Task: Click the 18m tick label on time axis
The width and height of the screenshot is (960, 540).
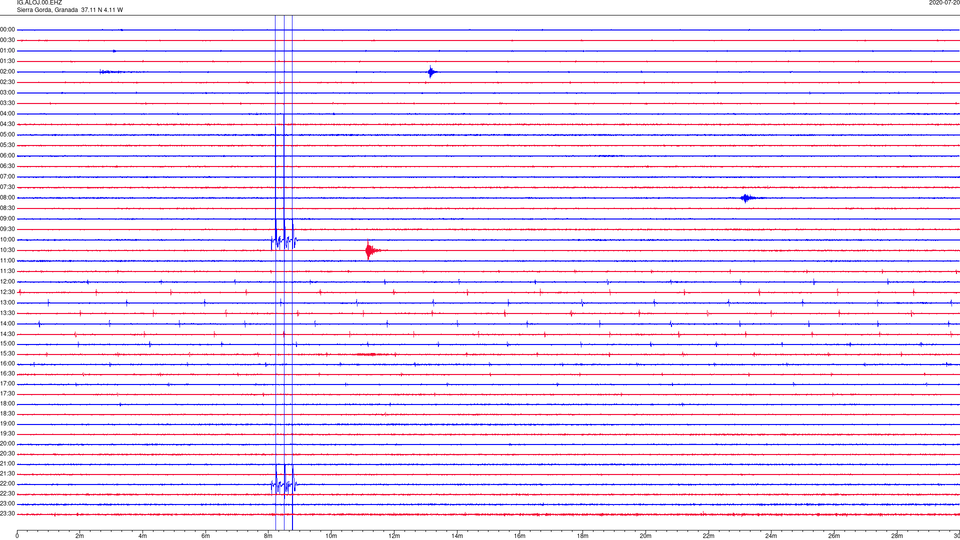Action: pyautogui.click(x=582, y=536)
